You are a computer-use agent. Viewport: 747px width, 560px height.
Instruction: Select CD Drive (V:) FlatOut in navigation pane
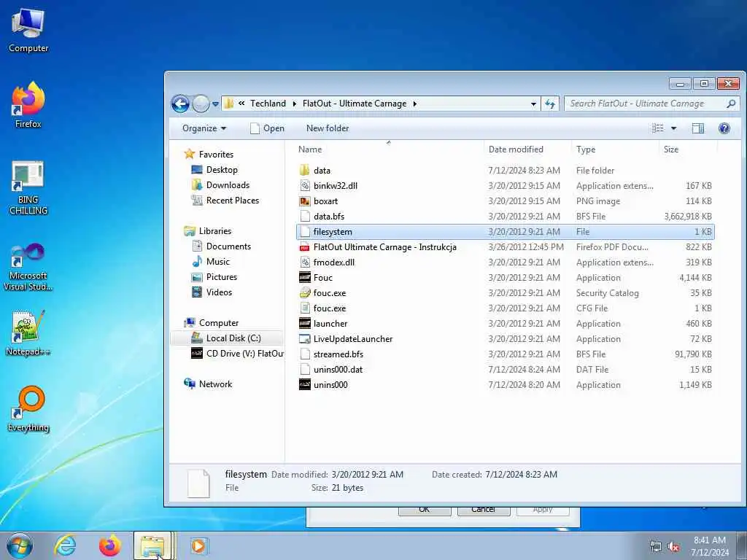tap(245, 354)
